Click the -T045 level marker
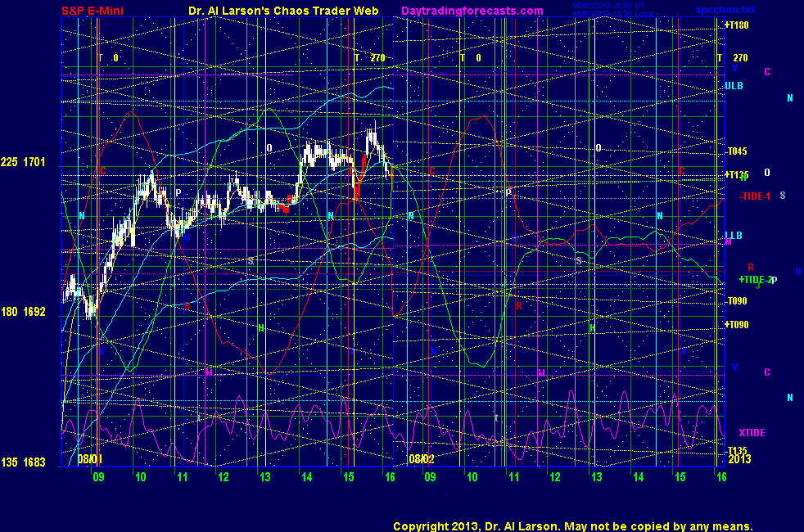 [736, 151]
